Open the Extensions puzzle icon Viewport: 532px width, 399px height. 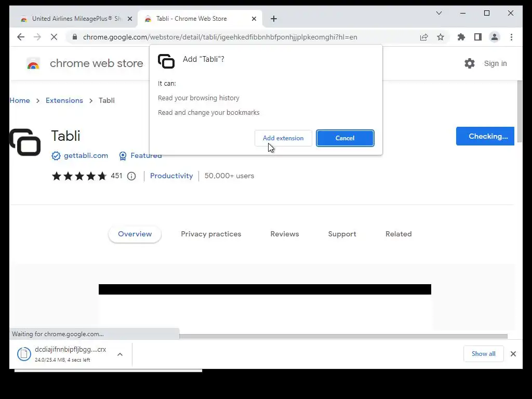pos(461,37)
